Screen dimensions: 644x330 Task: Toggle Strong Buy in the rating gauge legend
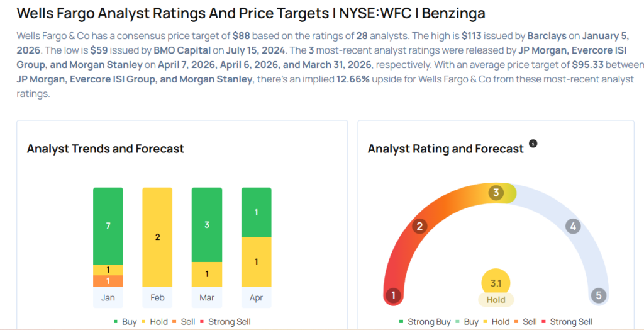click(x=425, y=322)
